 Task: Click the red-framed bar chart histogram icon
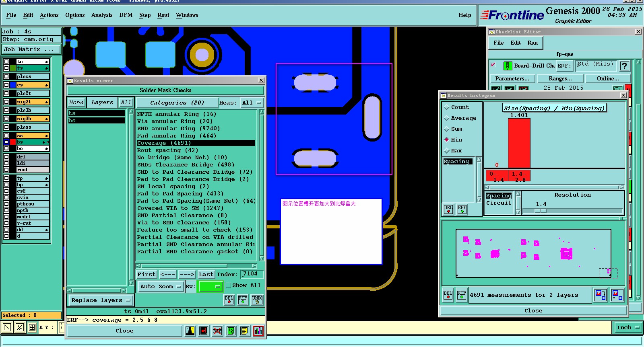click(258, 331)
